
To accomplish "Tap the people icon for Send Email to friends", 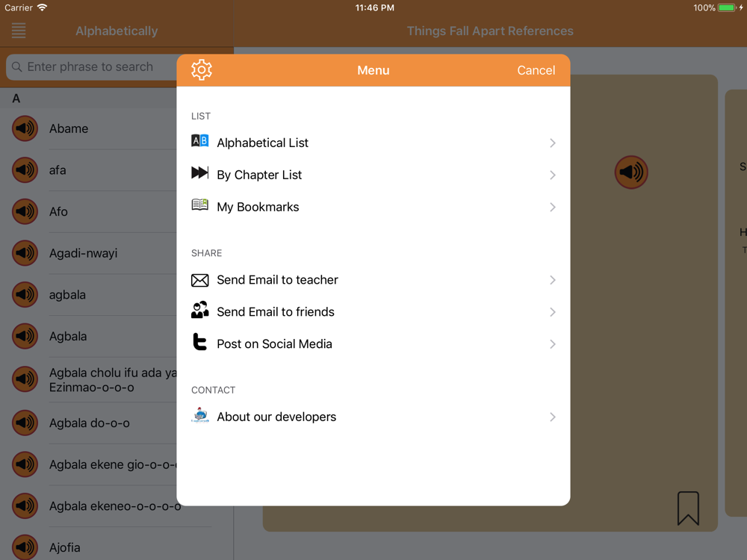I will click(199, 310).
